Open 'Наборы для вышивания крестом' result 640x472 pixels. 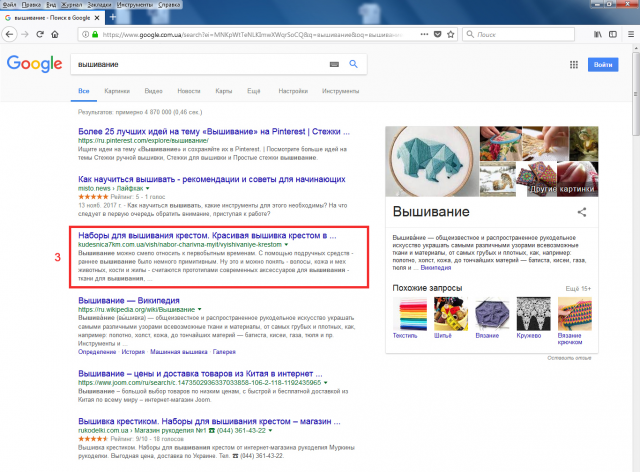tap(207, 236)
